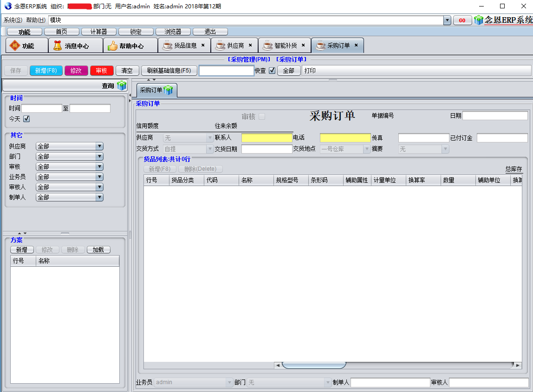The width and height of the screenshot is (533, 392).
Task: Click the yellow 联系人 input field
Action: coord(266,138)
